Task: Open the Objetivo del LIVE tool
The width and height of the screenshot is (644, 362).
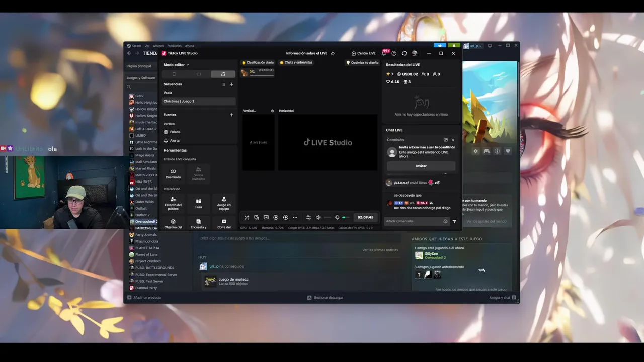Action: pyautogui.click(x=173, y=224)
